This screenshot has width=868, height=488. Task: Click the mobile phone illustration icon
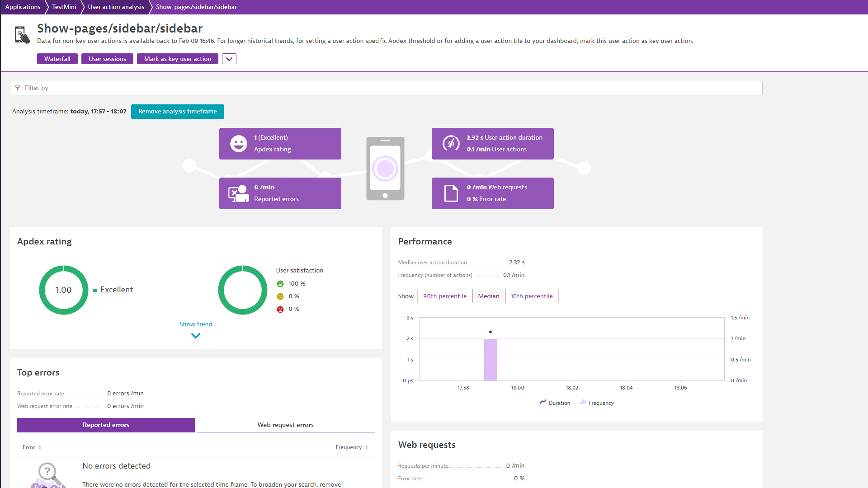coord(385,169)
